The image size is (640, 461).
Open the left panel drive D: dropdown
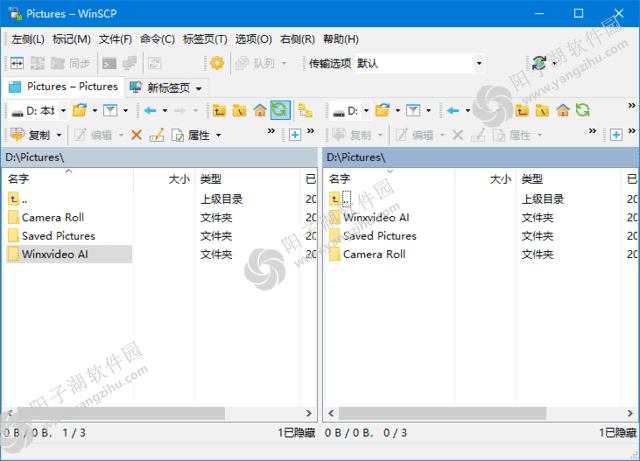coord(63,111)
